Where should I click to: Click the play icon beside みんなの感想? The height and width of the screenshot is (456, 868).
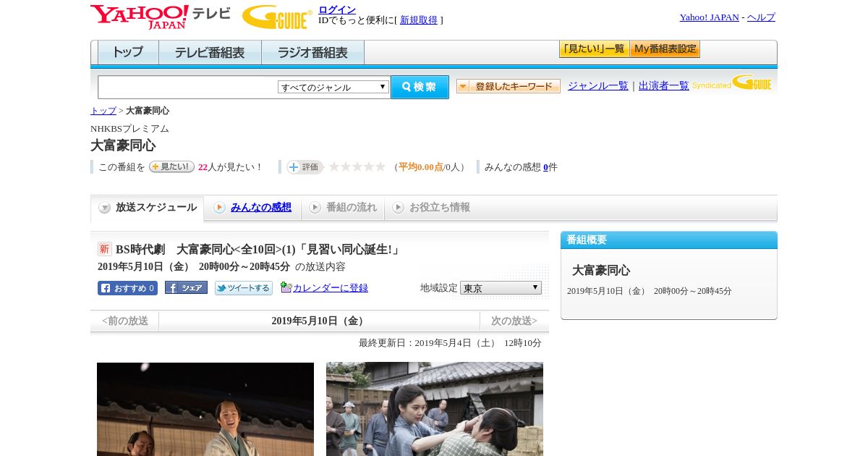tap(219, 208)
